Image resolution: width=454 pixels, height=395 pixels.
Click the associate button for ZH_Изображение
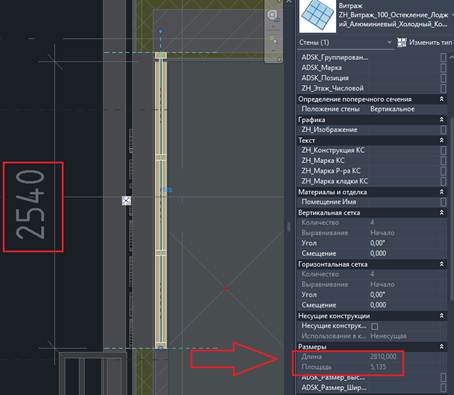443,129
